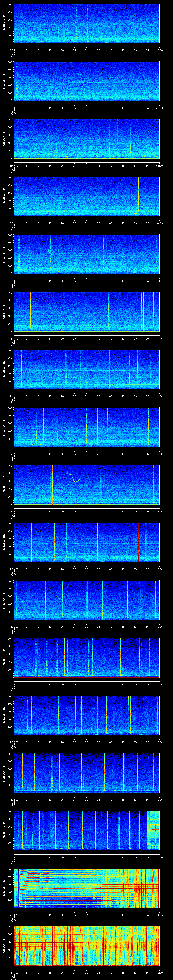Click the spectrogram panel starting at 7:06:00
The height and width of the screenshot is (980, 173).
click(87, 657)
